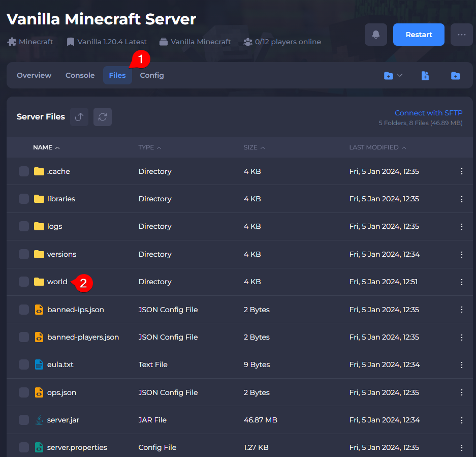Click the create folder icon
476x457 pixels.
point(455,76)
